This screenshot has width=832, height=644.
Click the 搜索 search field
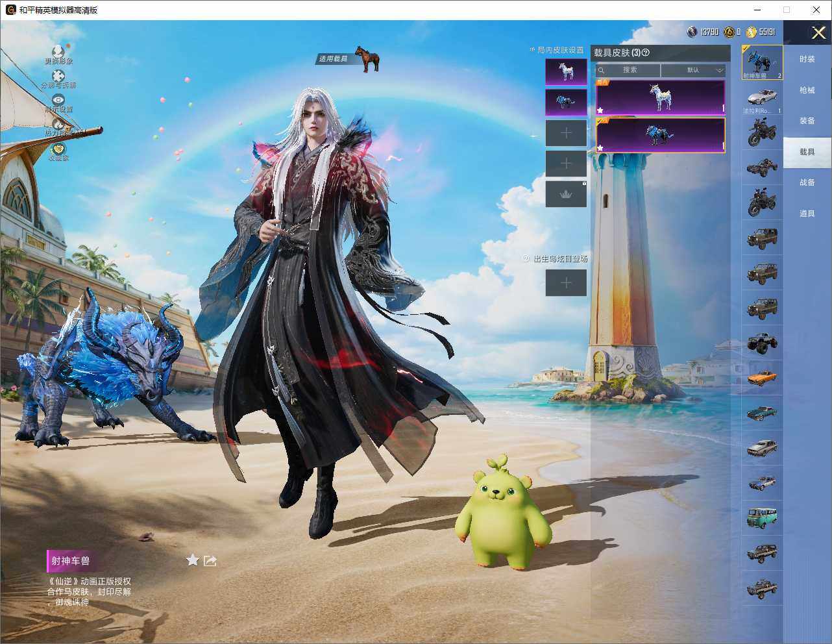click(628, 70)
